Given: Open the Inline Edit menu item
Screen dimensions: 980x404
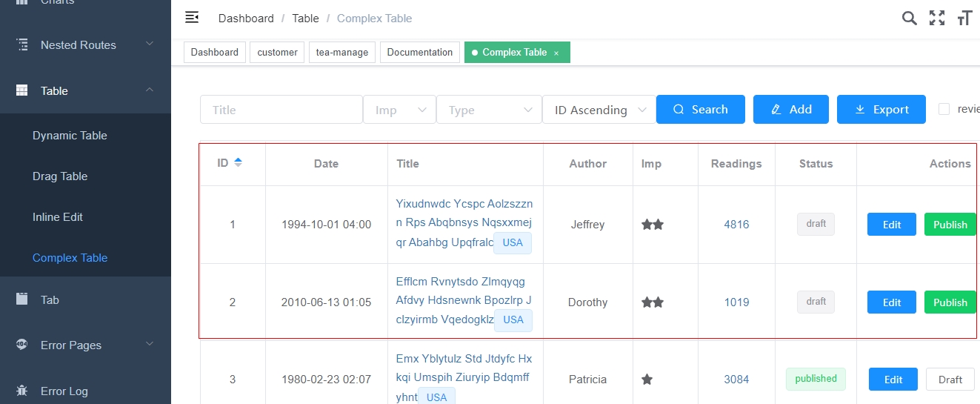Looking at the screenshot, I should click(x=58, y=217).
